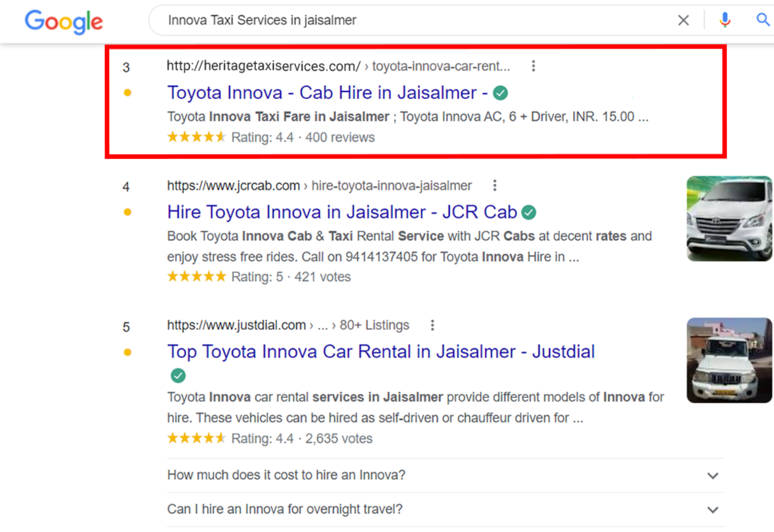Collapse chevron next to overnight travel FAQ

tap(713, 509)
